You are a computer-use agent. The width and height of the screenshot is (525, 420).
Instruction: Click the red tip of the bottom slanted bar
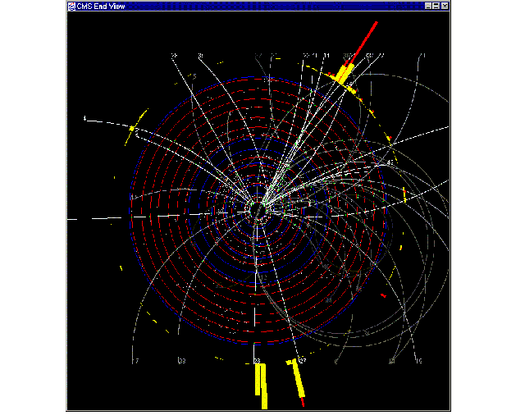[x=303, y=402]
